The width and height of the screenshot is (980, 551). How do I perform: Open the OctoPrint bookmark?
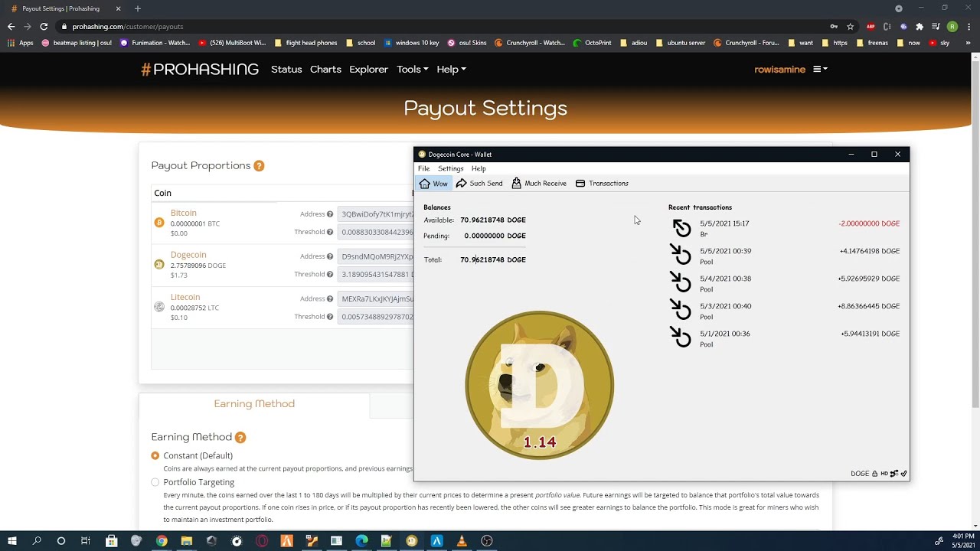[x=592, y=43]
